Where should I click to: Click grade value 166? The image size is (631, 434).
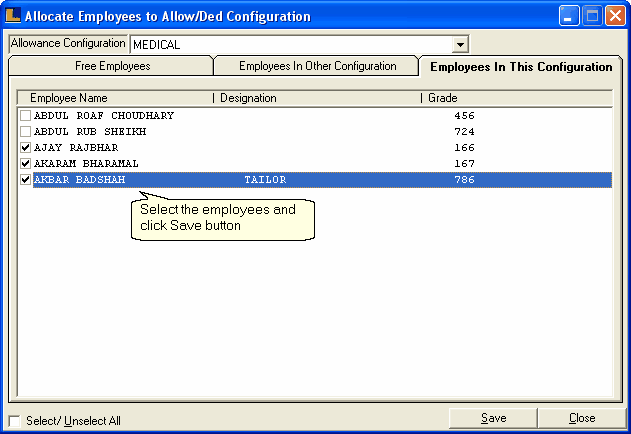pyautogui.click(x=464, y=148)
